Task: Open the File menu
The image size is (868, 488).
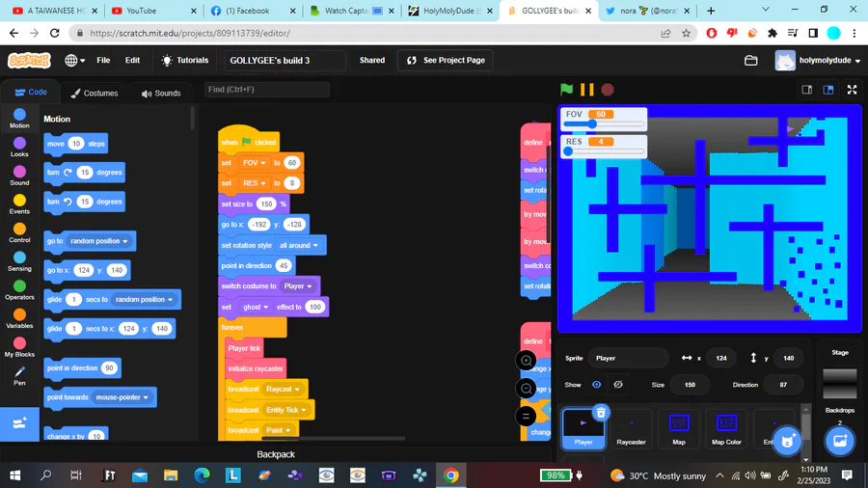Action: pos(103,61)
